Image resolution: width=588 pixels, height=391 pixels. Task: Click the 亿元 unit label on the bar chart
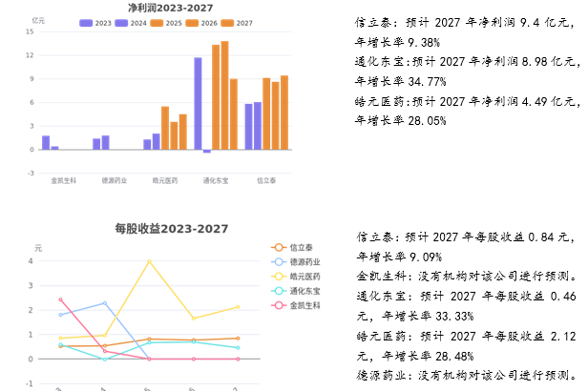click(x=38, y=21)
